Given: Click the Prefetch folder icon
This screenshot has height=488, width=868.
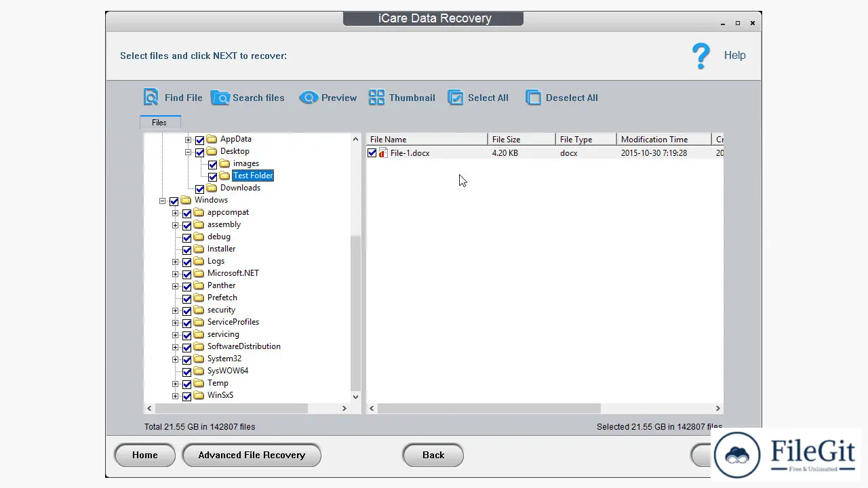Looking at the screenshot, I should tap(199, 298).
